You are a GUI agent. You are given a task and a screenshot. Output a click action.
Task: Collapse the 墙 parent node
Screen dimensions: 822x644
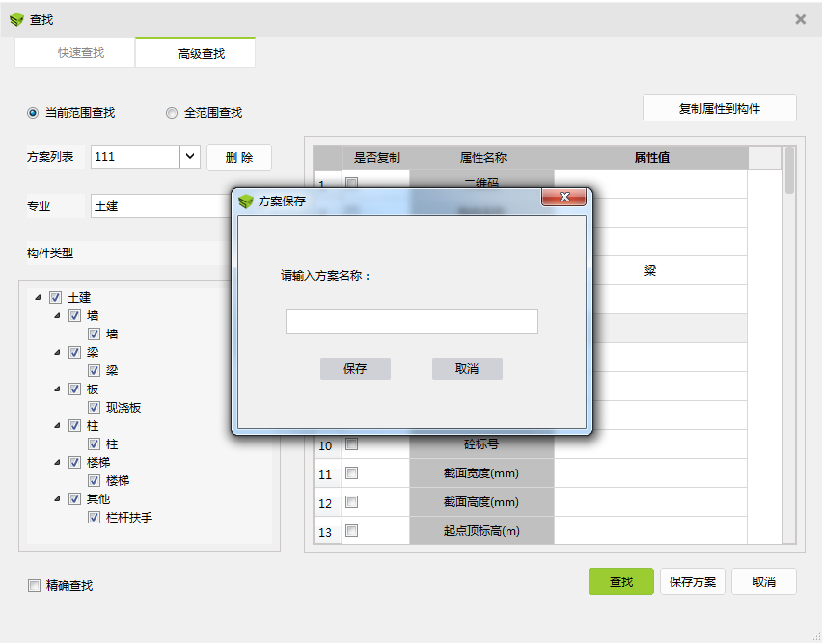(x=57, y=316)
